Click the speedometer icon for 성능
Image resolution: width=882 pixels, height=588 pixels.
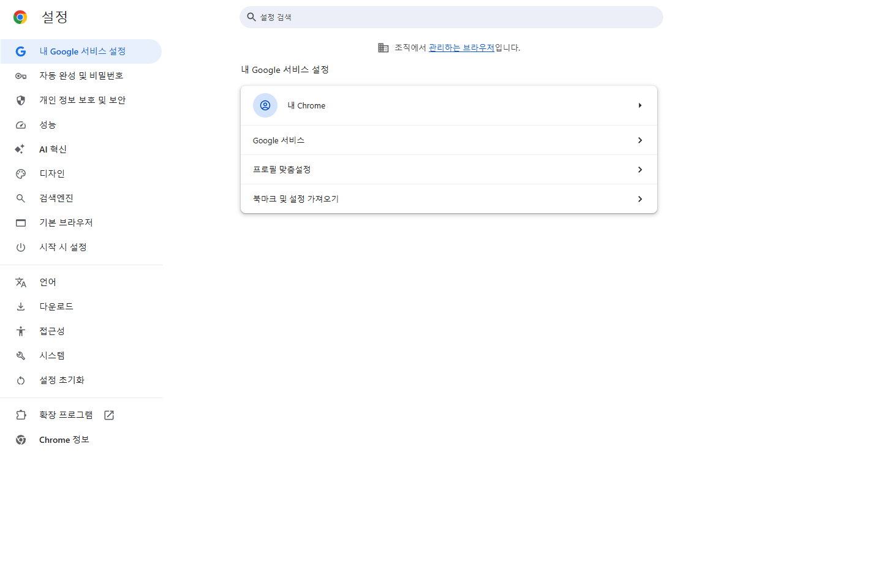(x=21, y=125)
